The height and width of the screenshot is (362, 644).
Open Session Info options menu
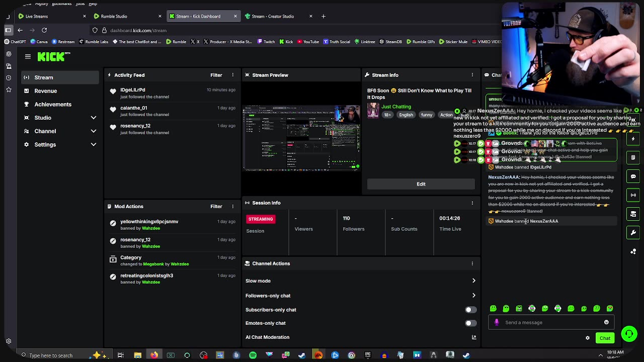pyautogui.click(x=472, y=203)
